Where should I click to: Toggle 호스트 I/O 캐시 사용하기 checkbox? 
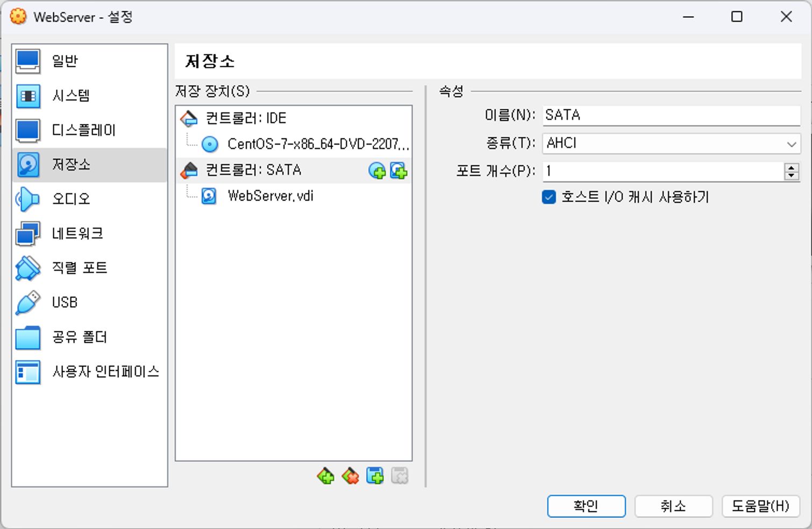click(x=549, y=198)
